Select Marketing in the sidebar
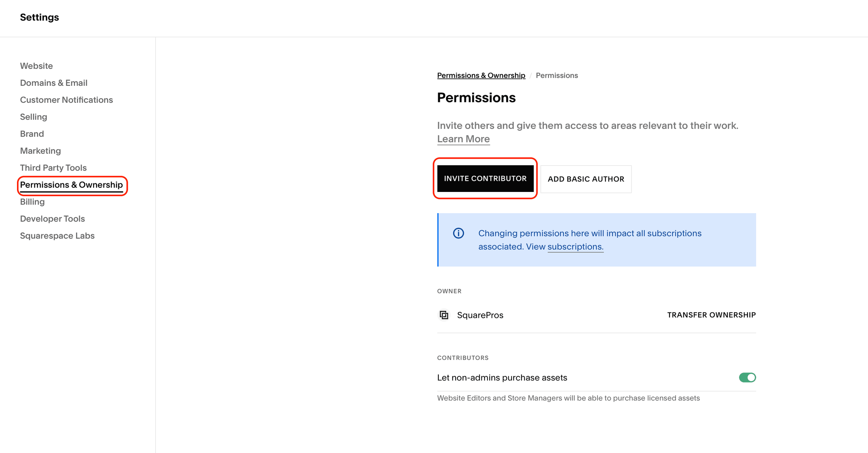The image size is (868, 453). click(40, 151)
